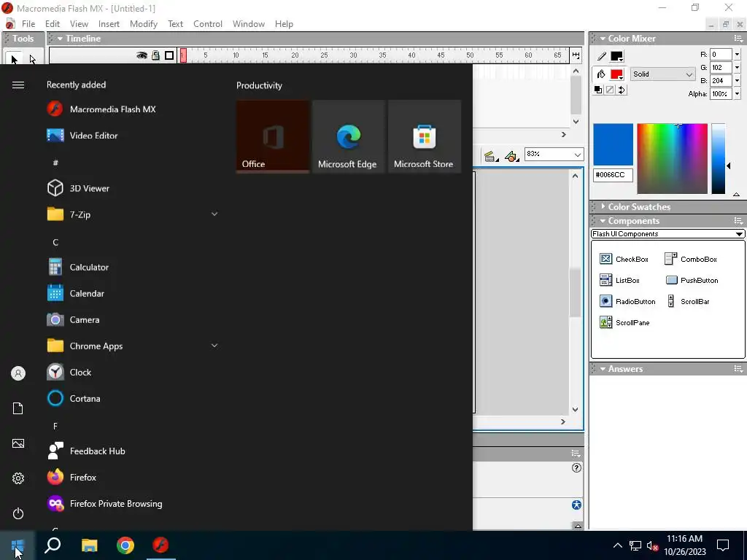Click the accessibility icon in Properties panel
Viewport: 747px width, 560px height.
[576, 505]
